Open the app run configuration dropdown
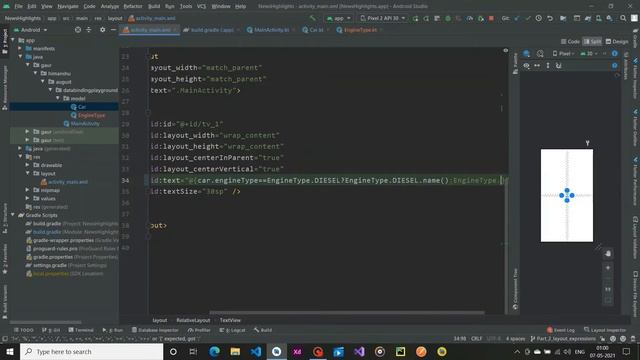The height and width of the screenshot is (360, 640). (x=339, y=18)
